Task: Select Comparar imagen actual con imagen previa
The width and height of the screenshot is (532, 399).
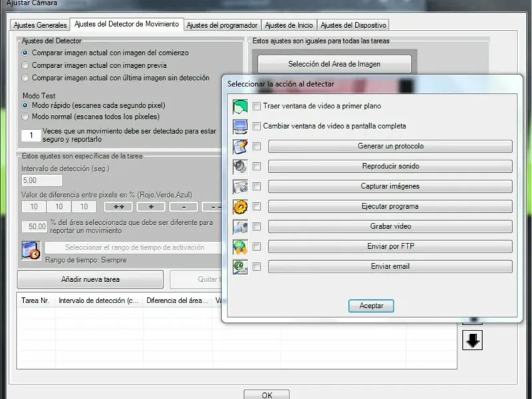Action: click(x=25, y=65)
